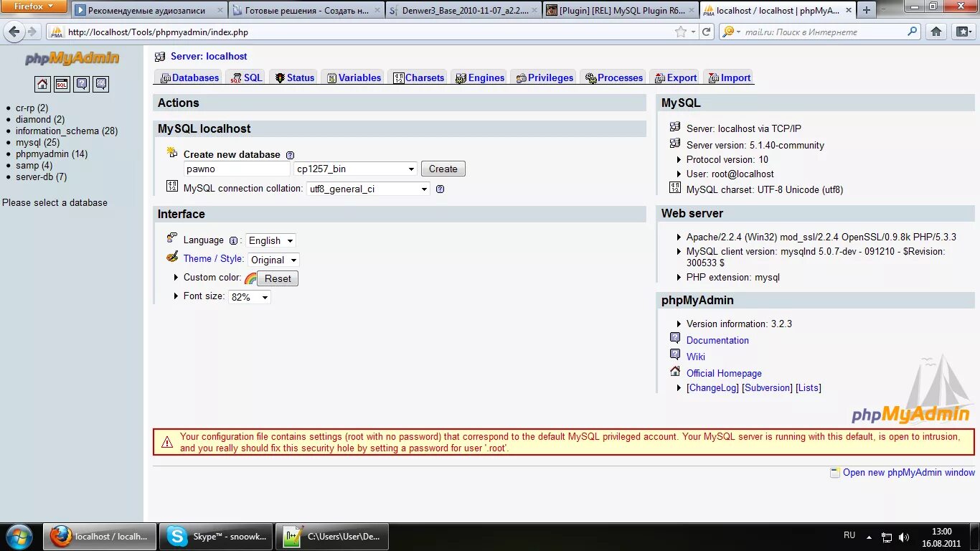
Task: Open the SQL query window icon in sidebar
Action: pos(62,84)
